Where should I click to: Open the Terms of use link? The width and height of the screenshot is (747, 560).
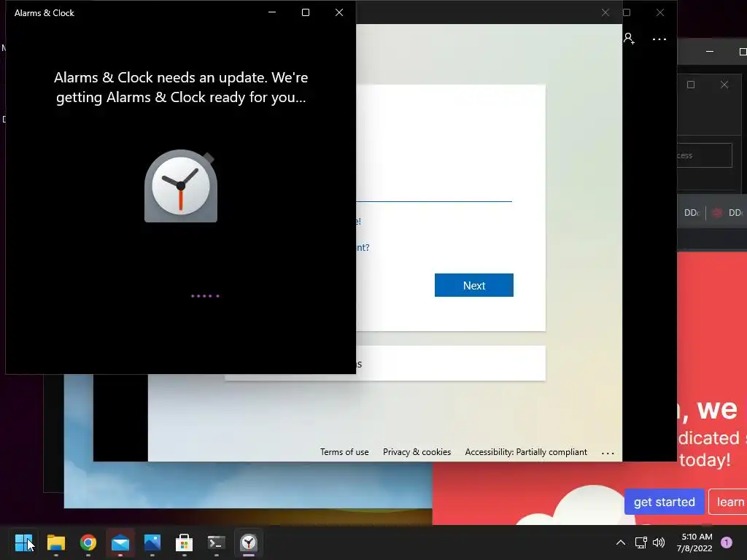(344, 452)
